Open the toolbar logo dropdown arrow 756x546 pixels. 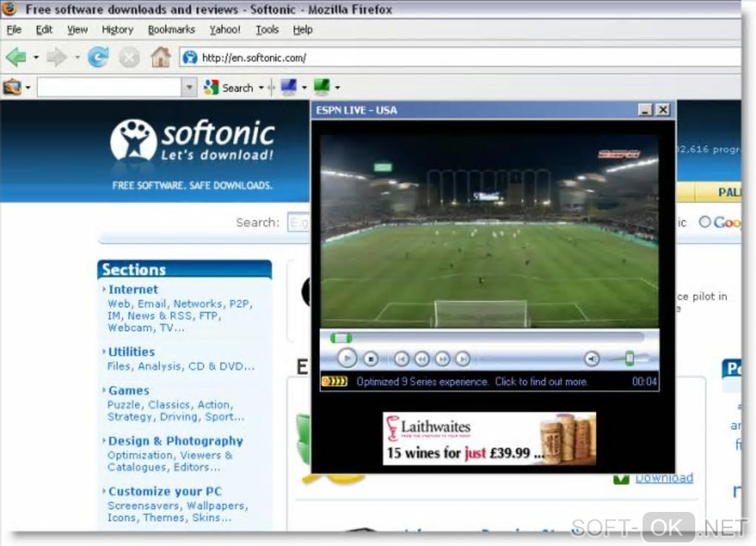click(28, 87)
